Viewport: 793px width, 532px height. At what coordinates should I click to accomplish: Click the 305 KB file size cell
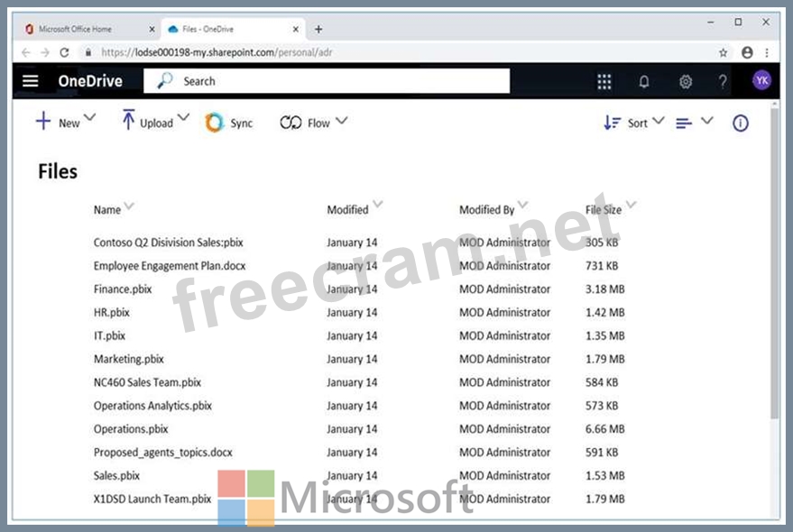click(602, 243)
